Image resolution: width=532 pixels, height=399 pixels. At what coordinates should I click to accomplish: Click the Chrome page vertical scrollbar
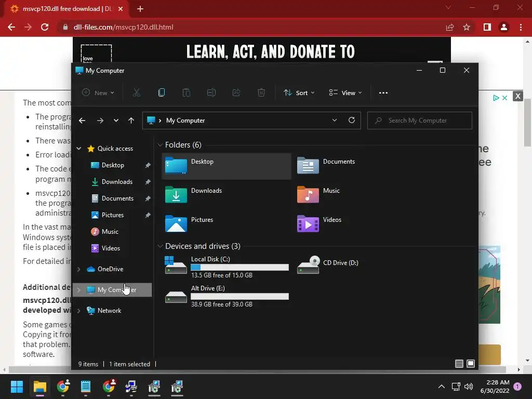(x=527, y=123)
